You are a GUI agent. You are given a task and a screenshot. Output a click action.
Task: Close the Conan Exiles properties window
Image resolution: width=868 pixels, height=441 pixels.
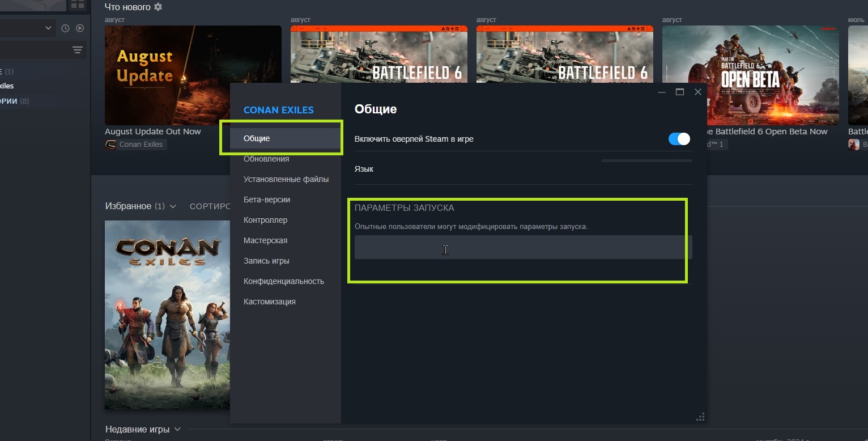click(698, 92)
